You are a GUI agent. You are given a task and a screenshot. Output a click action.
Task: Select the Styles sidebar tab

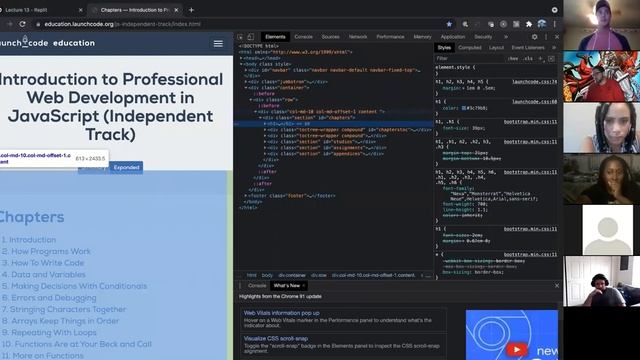pos(444,48)
